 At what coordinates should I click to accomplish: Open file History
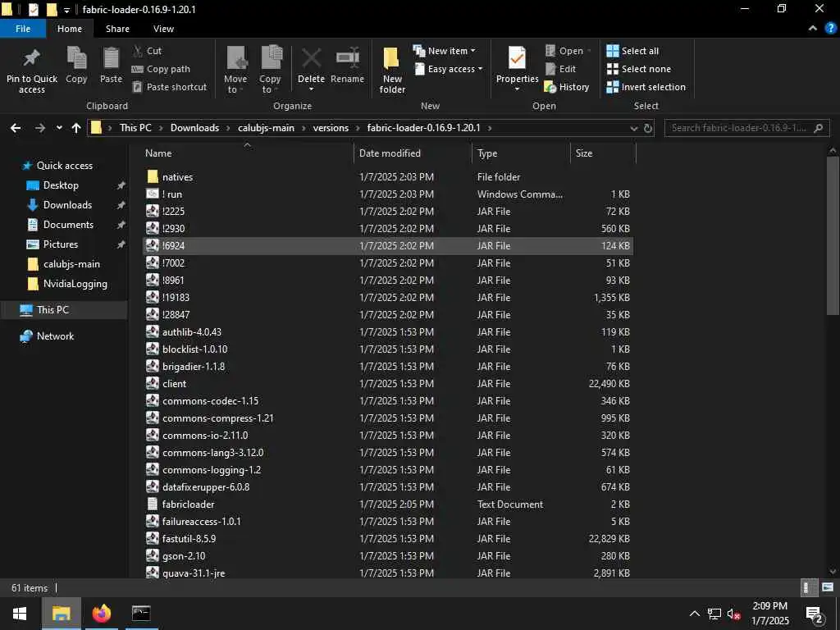pyautogui.click(x=567, y=87)
